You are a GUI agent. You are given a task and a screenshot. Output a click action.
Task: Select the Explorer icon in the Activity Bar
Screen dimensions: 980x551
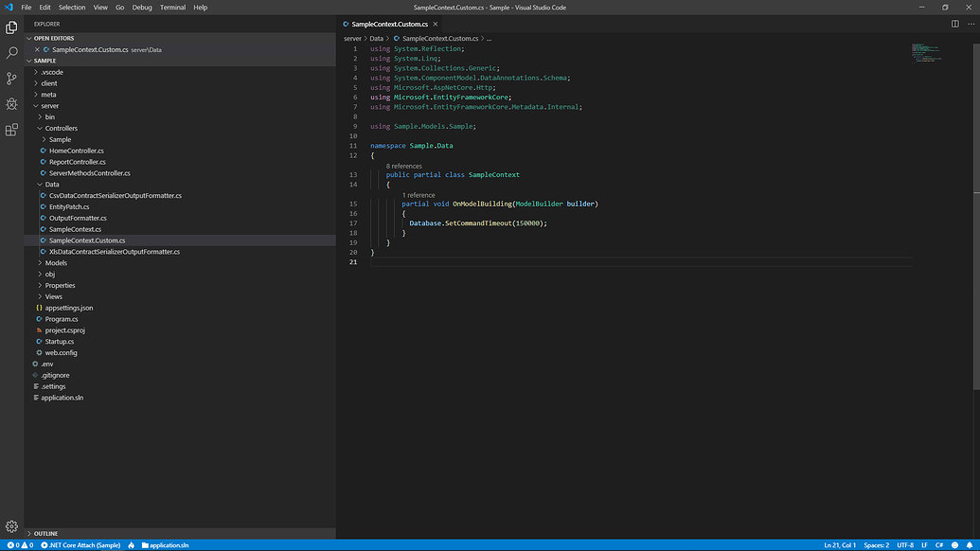(10, 27)
